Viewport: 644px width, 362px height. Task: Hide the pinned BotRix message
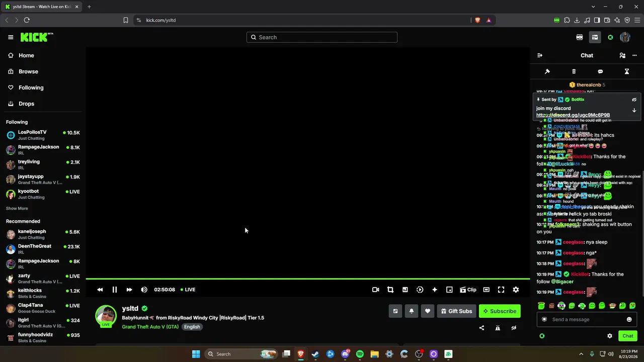point(634,100)
